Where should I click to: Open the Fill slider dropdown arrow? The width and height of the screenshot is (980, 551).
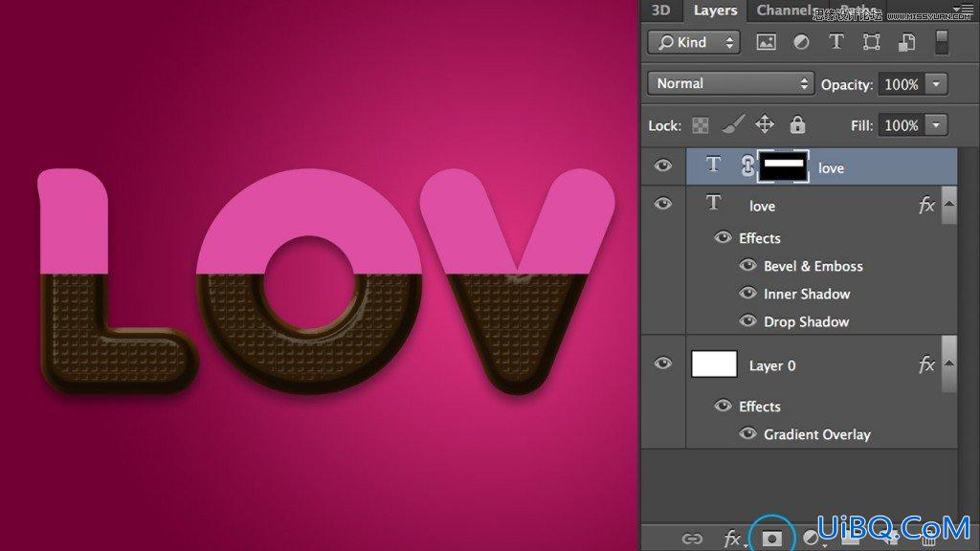[936, 125]
